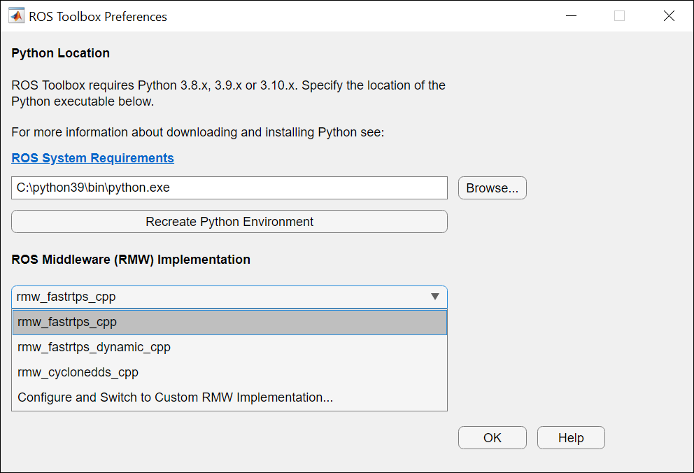The image size is (694, 473).
Task: Click the ROS Middleware (RMW) Implementation heading
Action: 130,259
